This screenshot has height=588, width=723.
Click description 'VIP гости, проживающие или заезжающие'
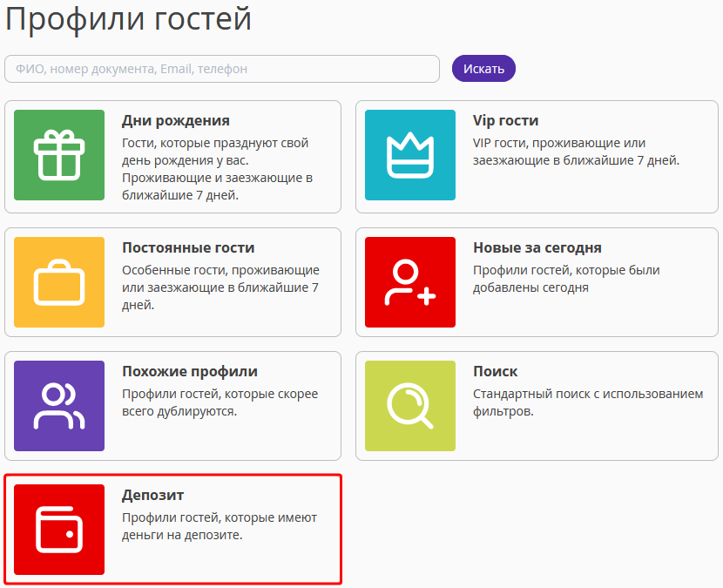coord(576,152)
